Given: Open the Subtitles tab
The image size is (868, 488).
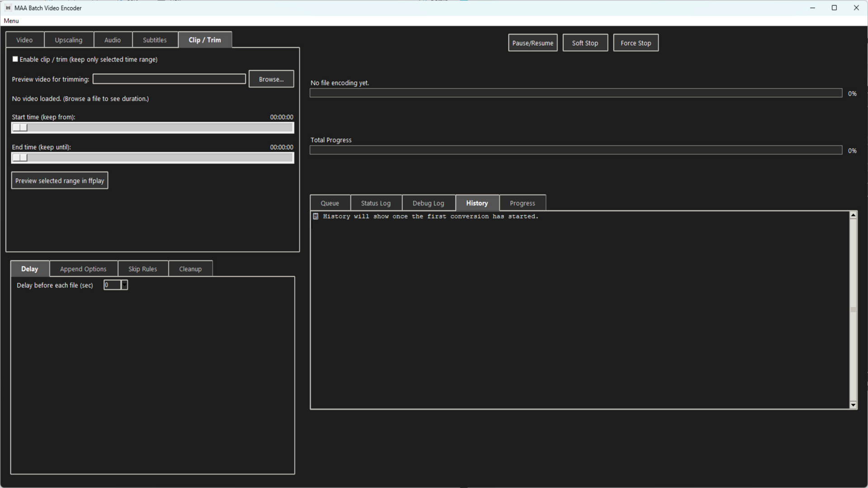Looking at the screenshot, I should 155,40.
